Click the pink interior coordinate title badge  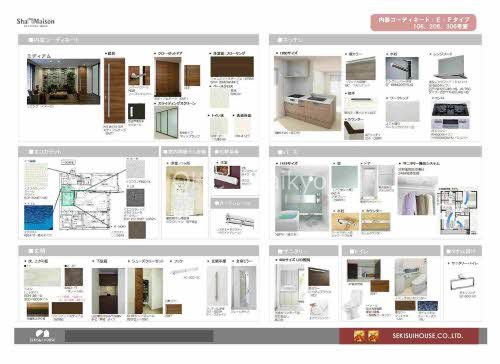(x=423, y=23)
